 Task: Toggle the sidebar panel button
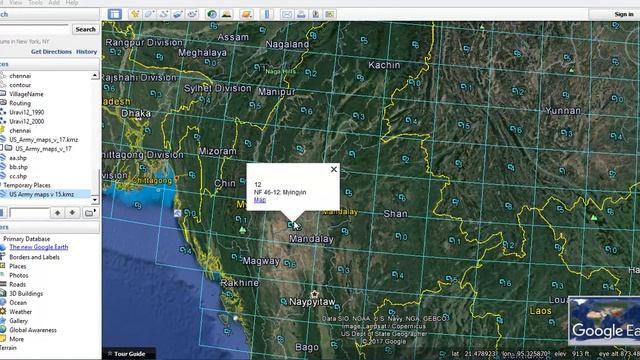coord(115,14)
